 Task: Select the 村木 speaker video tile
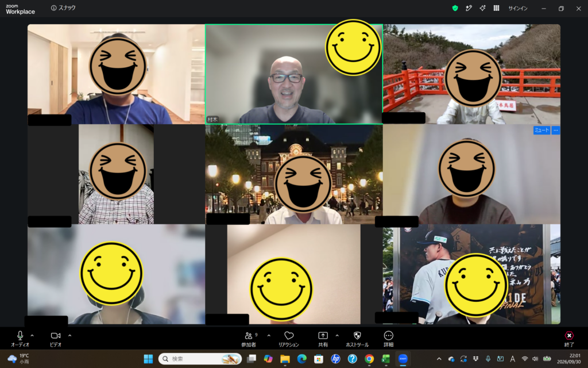[294, 74]
